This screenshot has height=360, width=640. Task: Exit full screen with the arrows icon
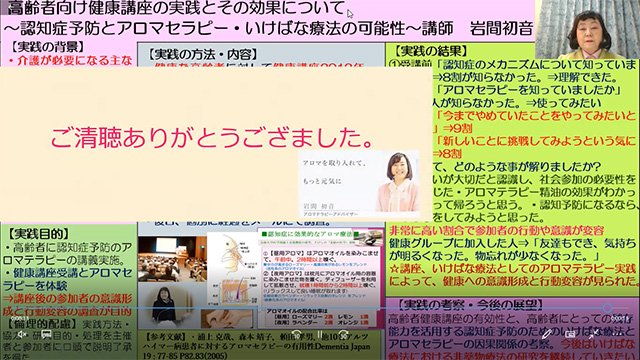pyautogui.click(x=593, y=334)
